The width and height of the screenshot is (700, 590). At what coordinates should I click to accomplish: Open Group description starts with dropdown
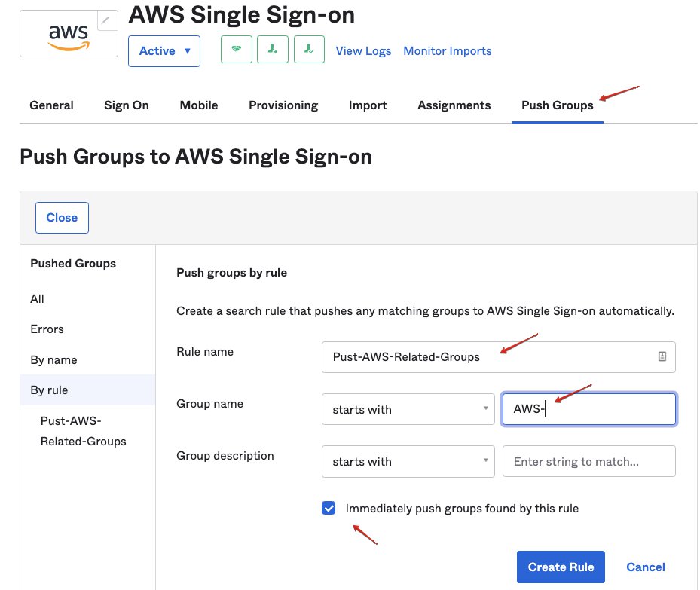coord(408,461)
